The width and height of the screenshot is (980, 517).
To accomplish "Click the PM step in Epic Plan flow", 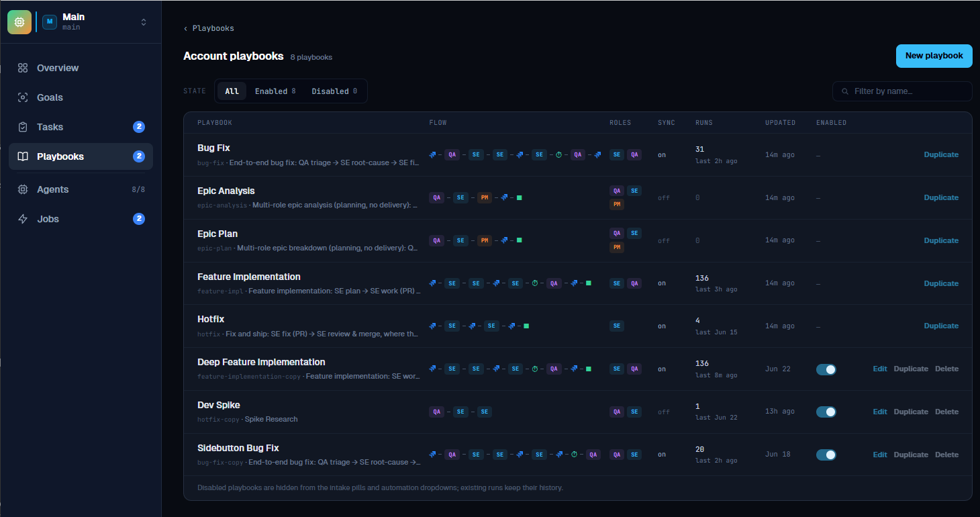I will coord(484,240).
